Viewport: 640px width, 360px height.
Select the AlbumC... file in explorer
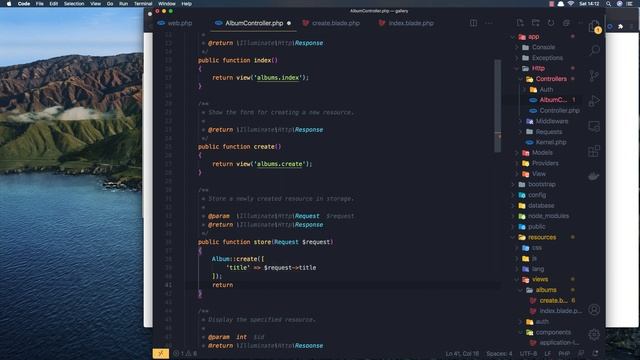tap(553, 100)
